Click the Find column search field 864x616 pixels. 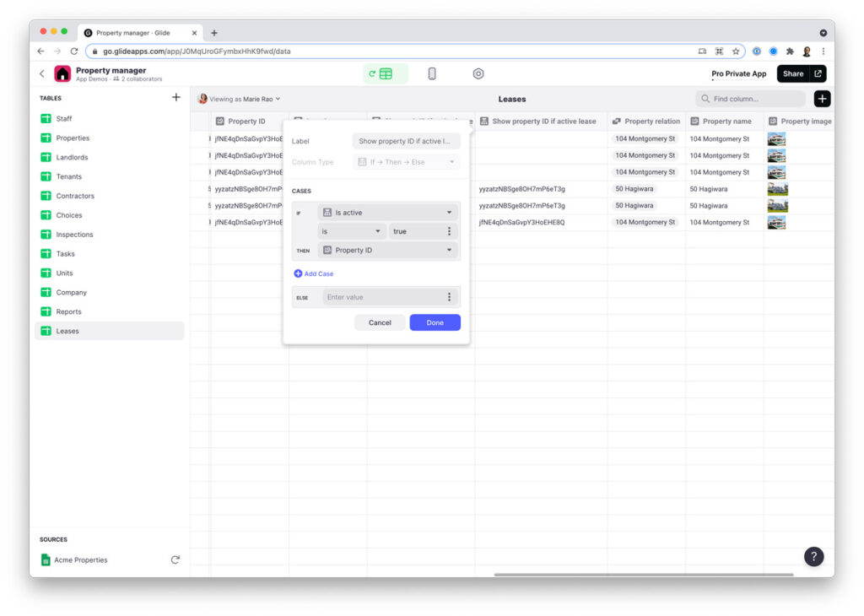tap(755, 99)
